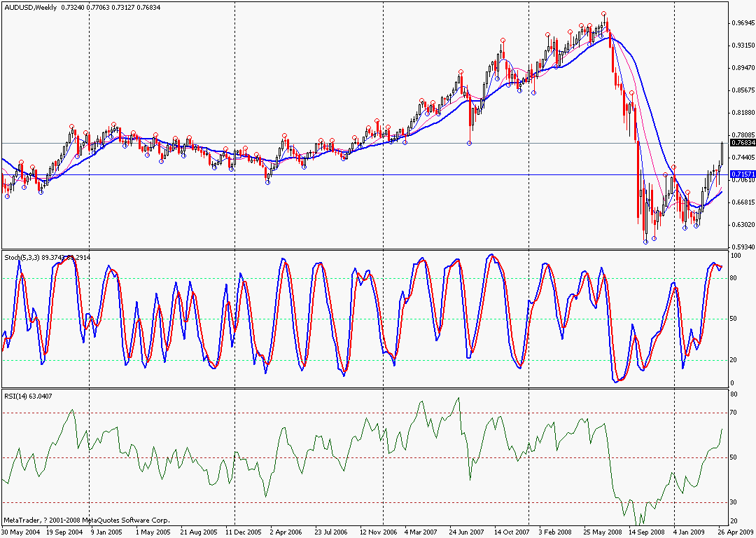Click the 21 Aug 2005 date label

coord(199,532)
